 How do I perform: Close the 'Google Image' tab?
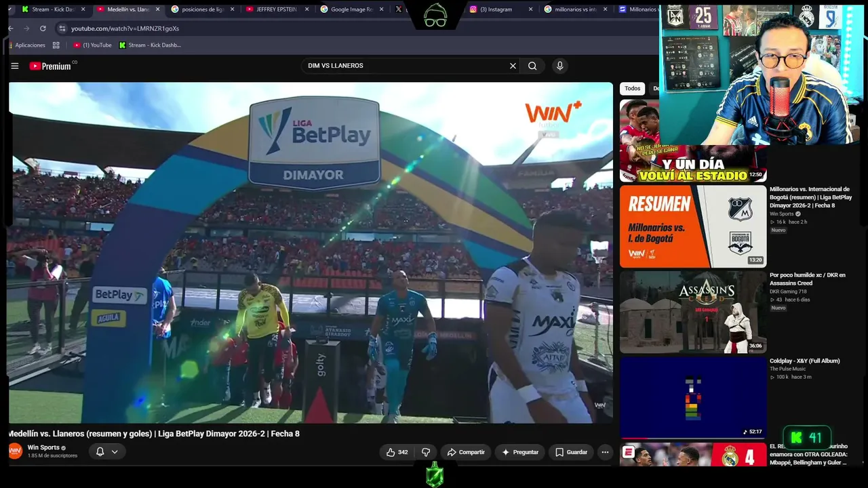(x=381, y=9)
